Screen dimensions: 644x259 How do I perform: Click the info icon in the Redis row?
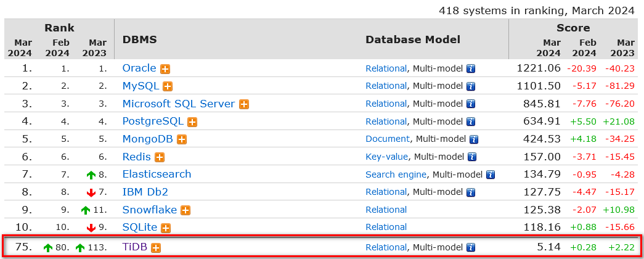click(471, 157)
